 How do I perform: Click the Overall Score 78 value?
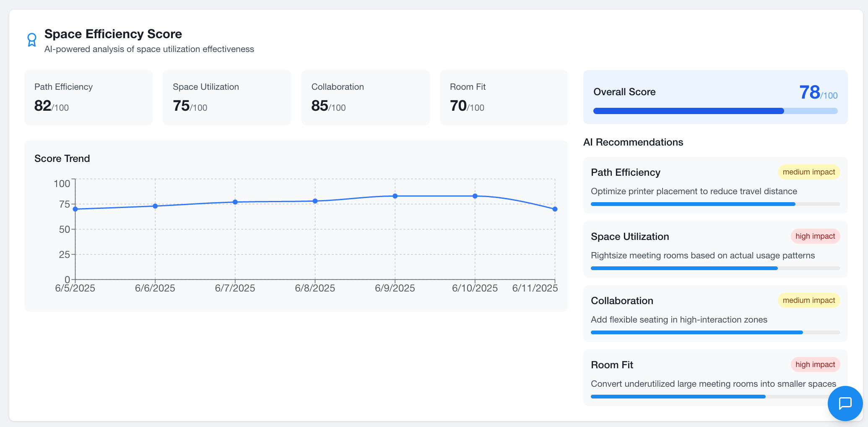pyautogui.click(x=809, y=92)
